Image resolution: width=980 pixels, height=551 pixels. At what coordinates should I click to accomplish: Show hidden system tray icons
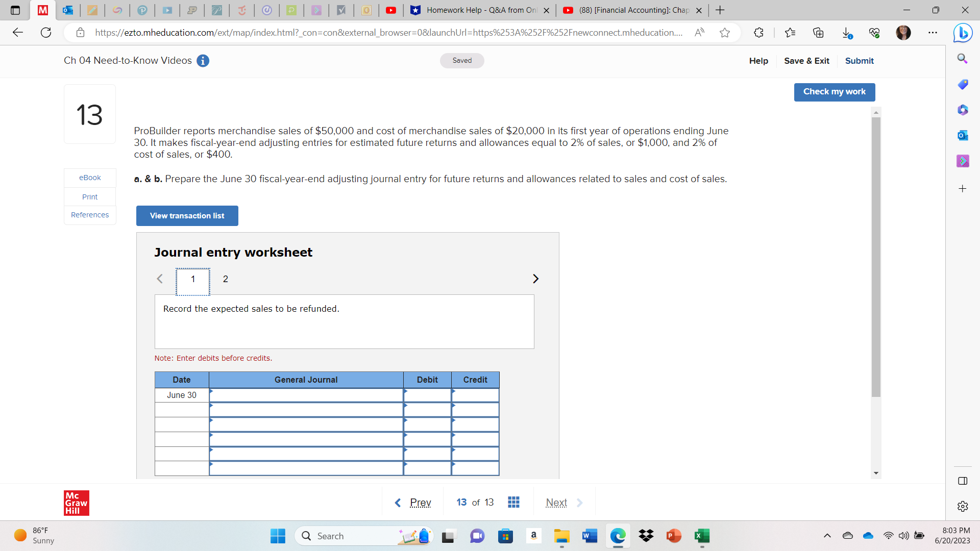[827, 536]
